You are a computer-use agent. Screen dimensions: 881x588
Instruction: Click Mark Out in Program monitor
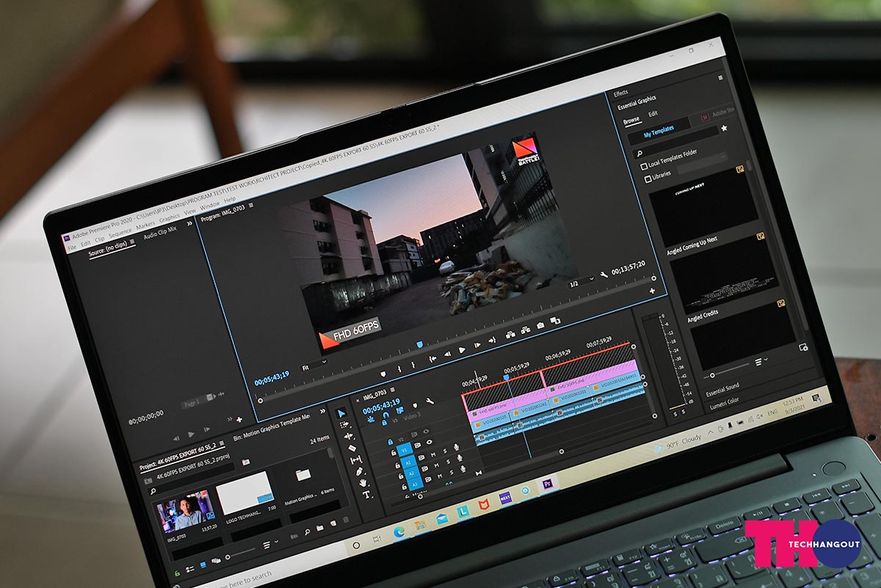pos(413,365)
